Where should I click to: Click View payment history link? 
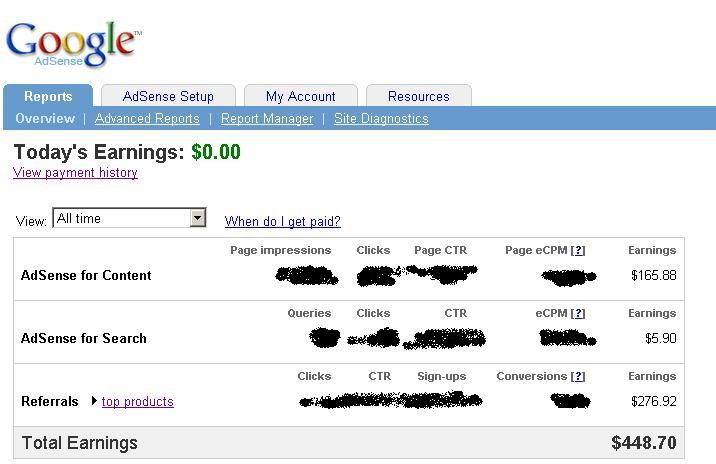coord(75,173)
